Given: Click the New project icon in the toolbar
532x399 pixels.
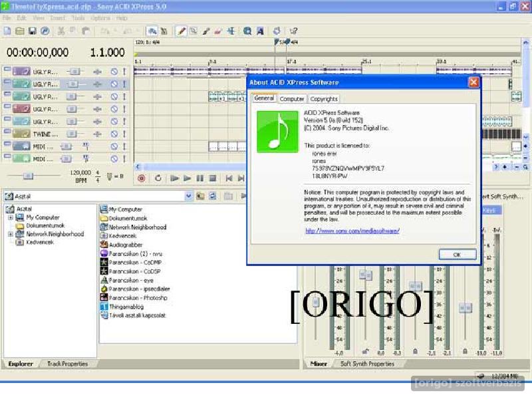Looking at the screenshot, I should pyautogui.click(x=7, y=31).
